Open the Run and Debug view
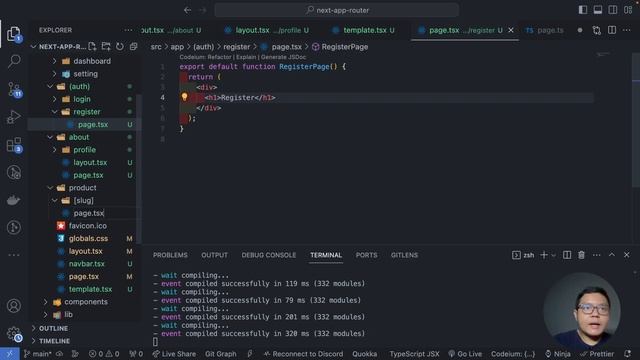The width and height of the screenshot is (640, 360). tap(13, 117)
